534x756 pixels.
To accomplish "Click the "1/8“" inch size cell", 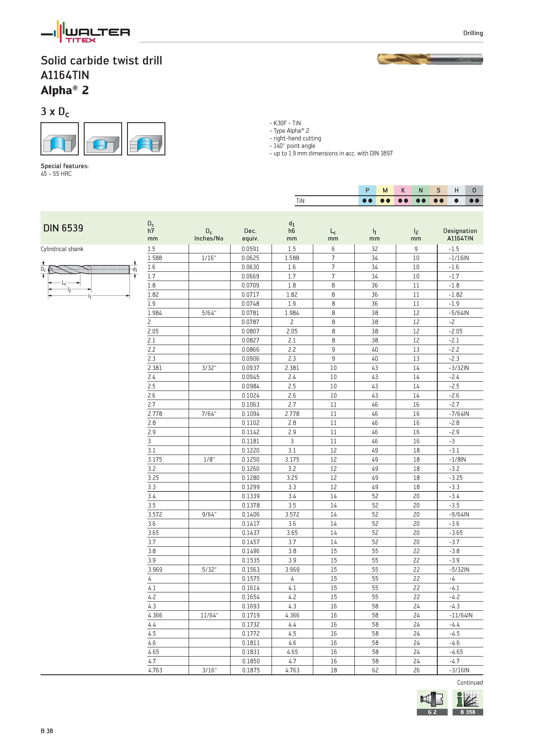I will (209, 460).
